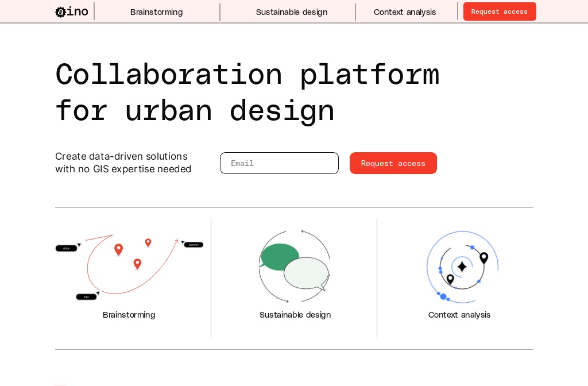Click the white speech bubble icon
Viewport: 588px width, 386px height.
[307, 273]
